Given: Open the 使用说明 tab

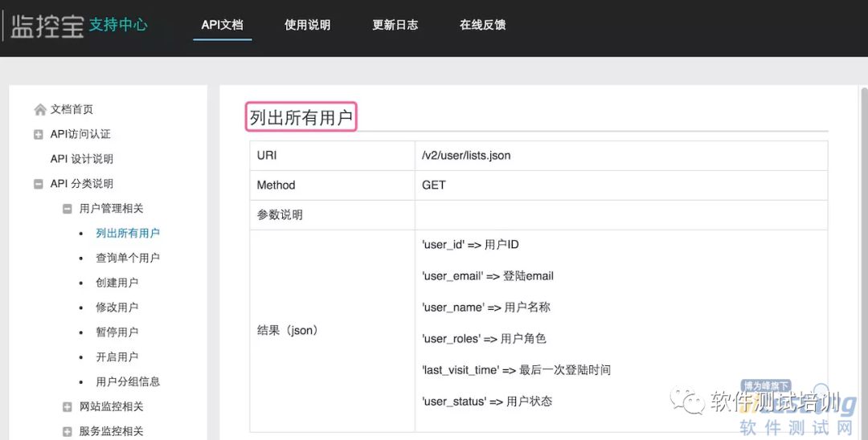Looking at the screenshot, I should [x=307, y=25].
